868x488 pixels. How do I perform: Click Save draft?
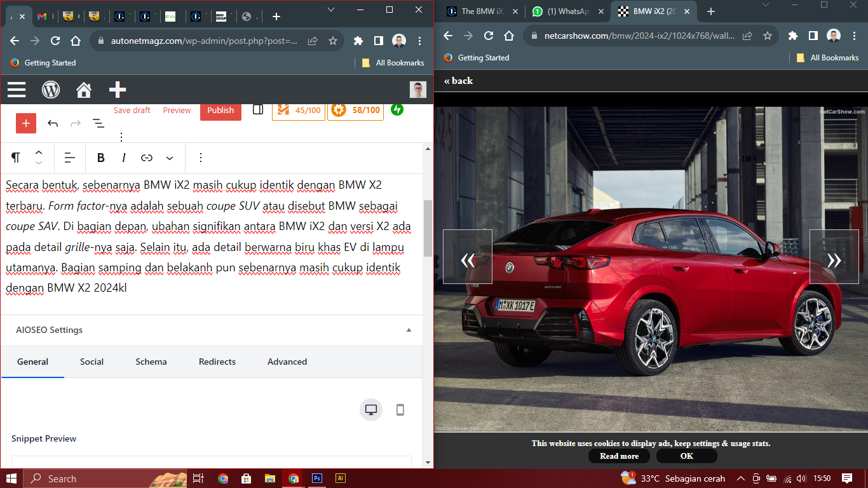(132, 110)
